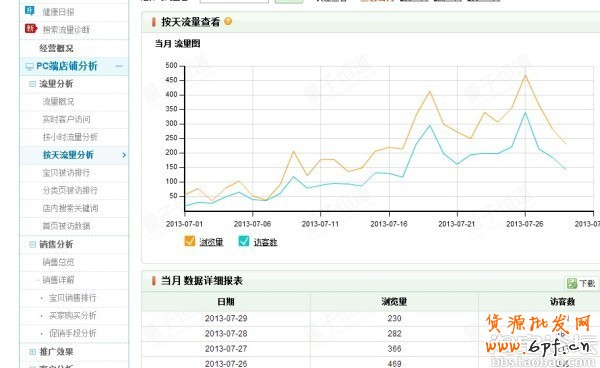
Task: Click the help icon next to 按天流量查看
Action: click(228, 21)
